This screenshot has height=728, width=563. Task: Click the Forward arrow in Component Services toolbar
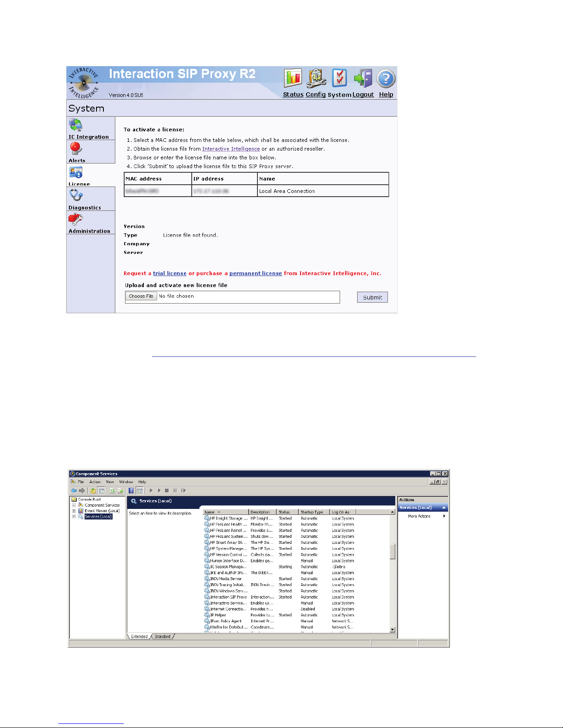(82, 491)
